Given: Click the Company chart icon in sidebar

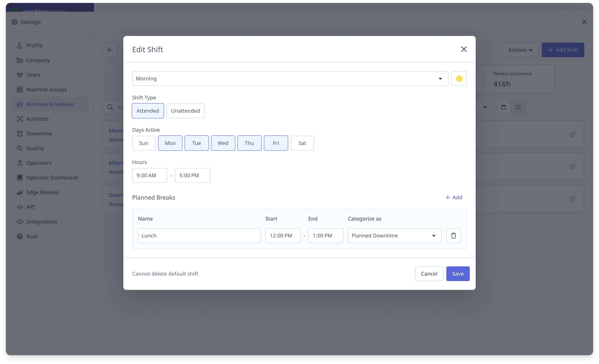Looking at the screenshot, I should click(19, 60).
